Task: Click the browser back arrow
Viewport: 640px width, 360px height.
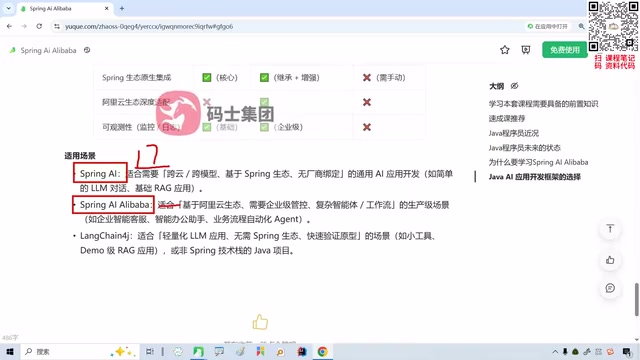Action: [9, 26]
